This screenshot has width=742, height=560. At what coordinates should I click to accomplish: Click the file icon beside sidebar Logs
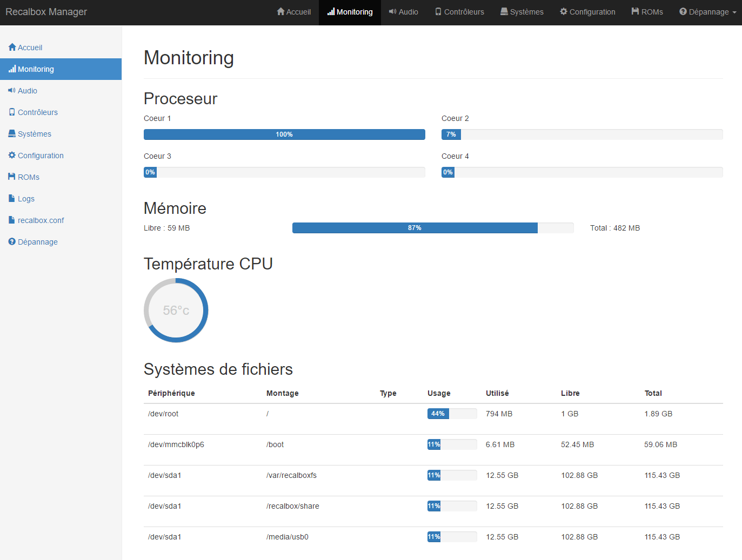click(12, 199)
